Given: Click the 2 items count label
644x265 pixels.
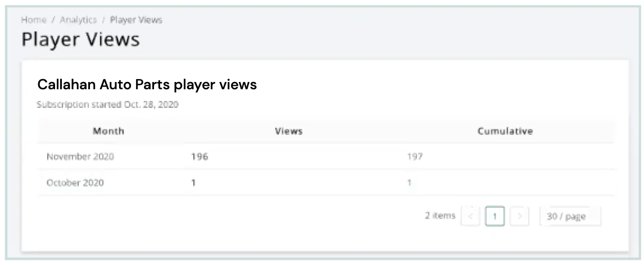Looking at the screenshot, I should click(440, 216).
